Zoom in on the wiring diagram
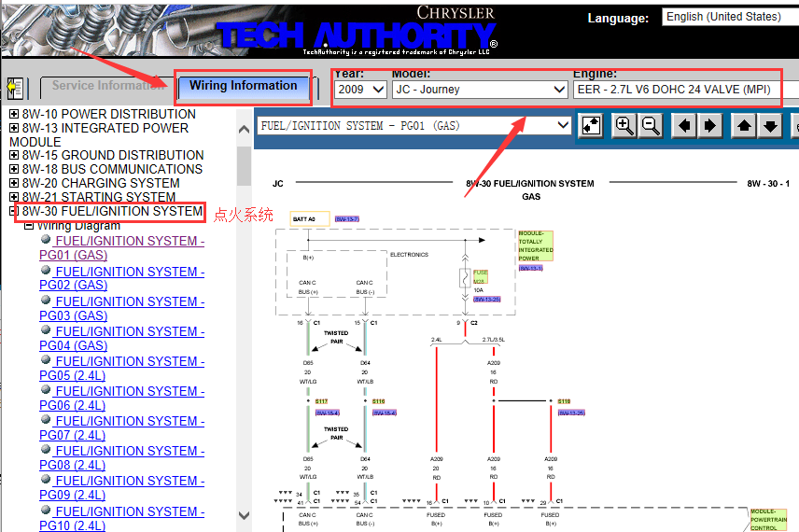The width and height of the screenshot is (799, 532). click(624, 125)
